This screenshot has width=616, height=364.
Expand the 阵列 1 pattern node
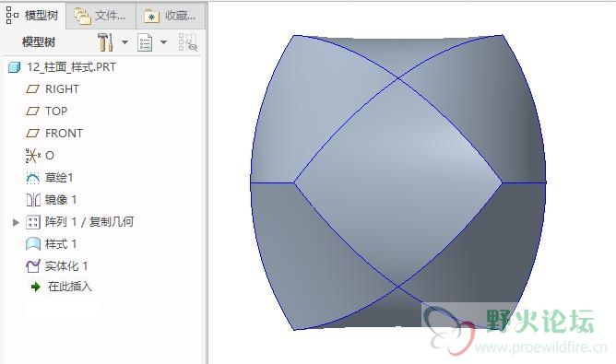click(16, 222)
